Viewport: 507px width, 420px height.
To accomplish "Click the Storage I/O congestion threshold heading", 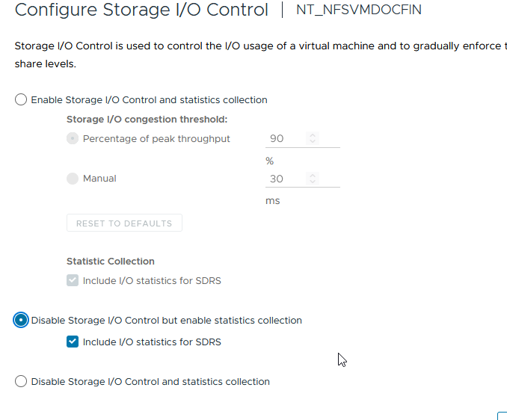I will coord(147,119).
